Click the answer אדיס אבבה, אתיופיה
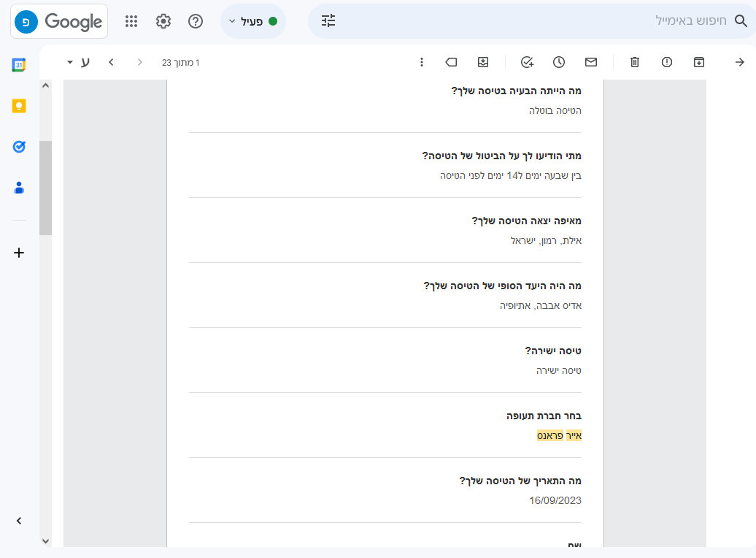This screenshot has width=756, height=558. tap(541, 306)
